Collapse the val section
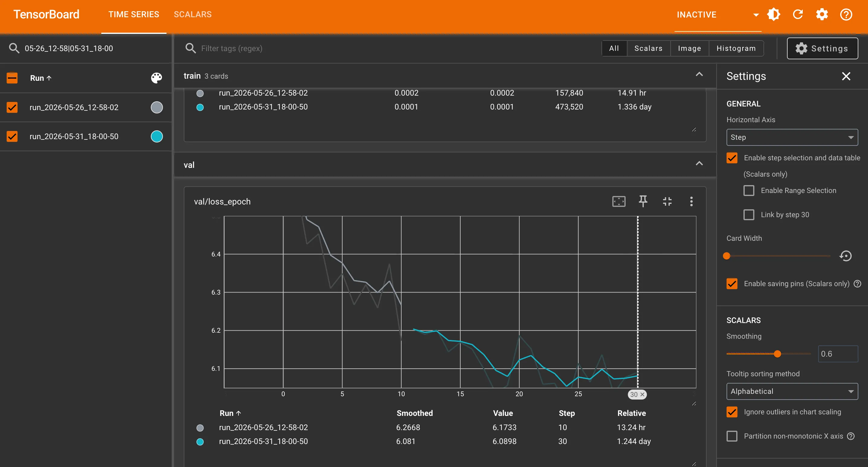 [x=699, y=164]
